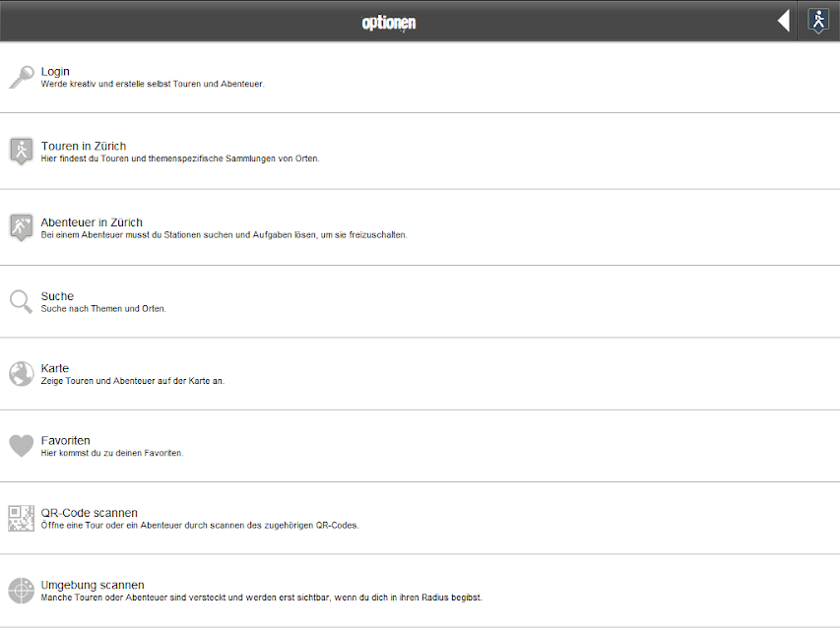
Task: Click the radar icon for Umgebung scannen
Action: point(22,591)
